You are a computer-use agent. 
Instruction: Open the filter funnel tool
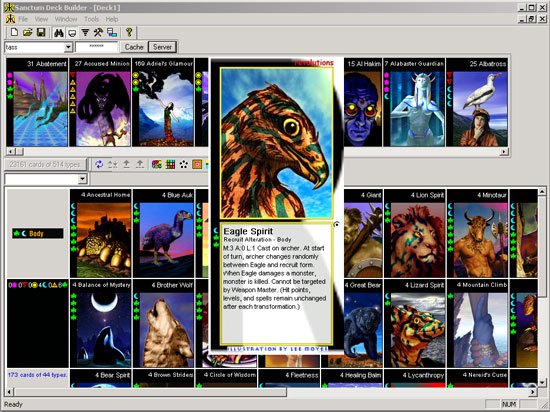85,33
